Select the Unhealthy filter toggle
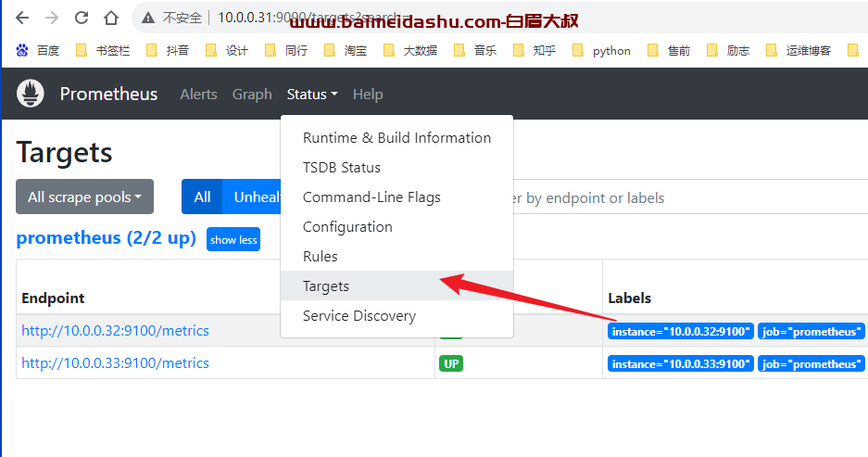The image size is (868, 457). point(252,197)
